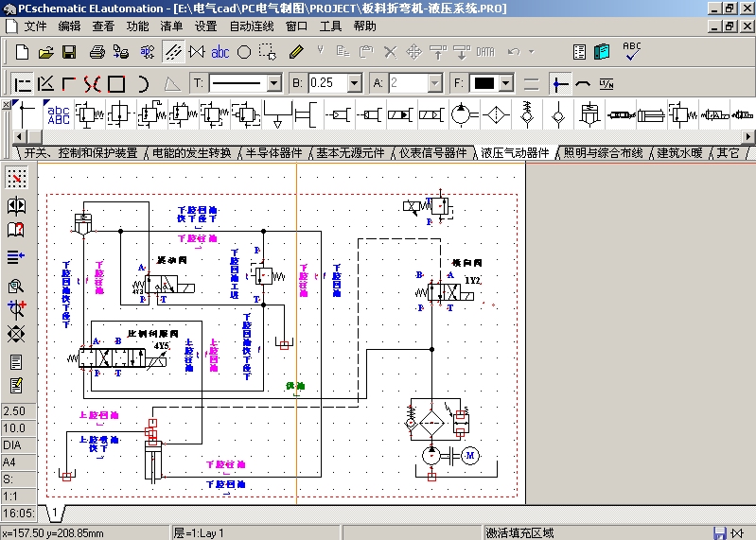Screen dimensions: 756x540
Task: Select the Area selection tool
Action: point(268,52)
